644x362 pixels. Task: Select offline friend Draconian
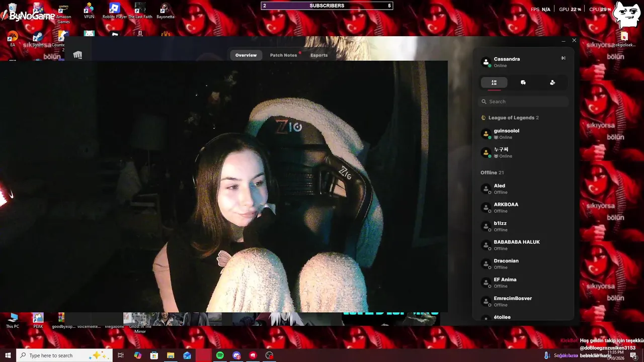pyautogui.click(x=523, y=264)
